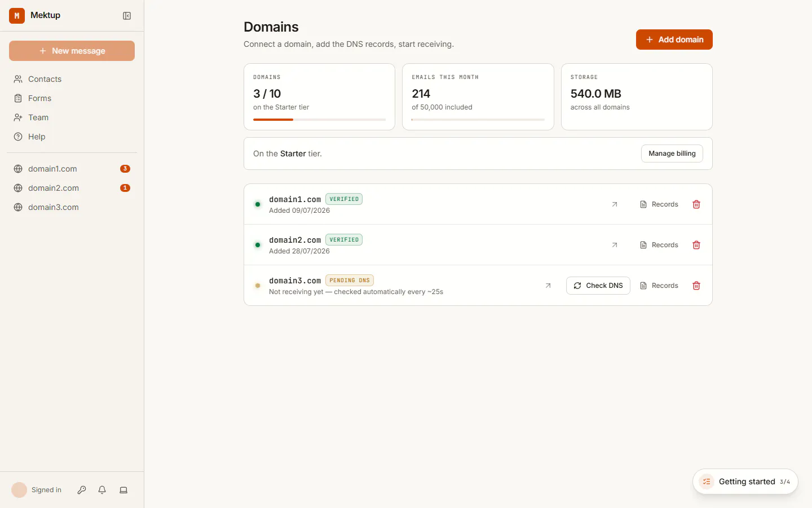Collapse the sidebar panel icon
The image size is (812, 508).
(127, 16)
